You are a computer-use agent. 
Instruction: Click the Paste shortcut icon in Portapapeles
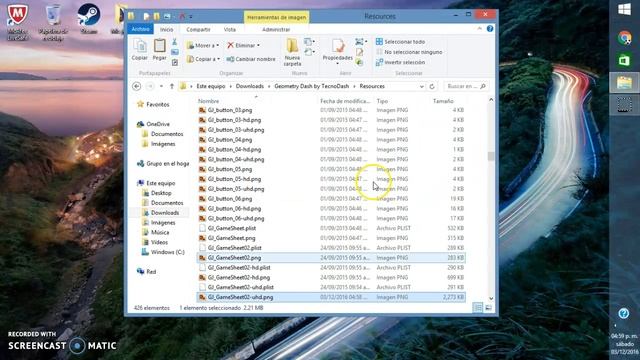tap(175, 62)
